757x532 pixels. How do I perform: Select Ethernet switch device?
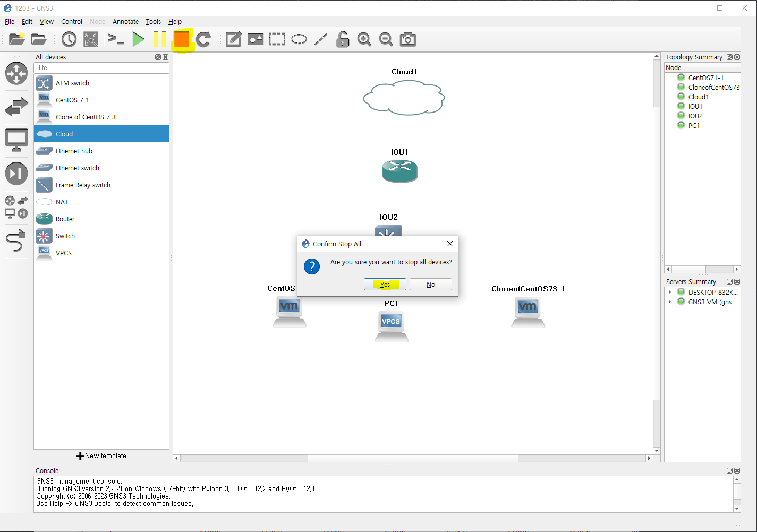pos(101,168)
